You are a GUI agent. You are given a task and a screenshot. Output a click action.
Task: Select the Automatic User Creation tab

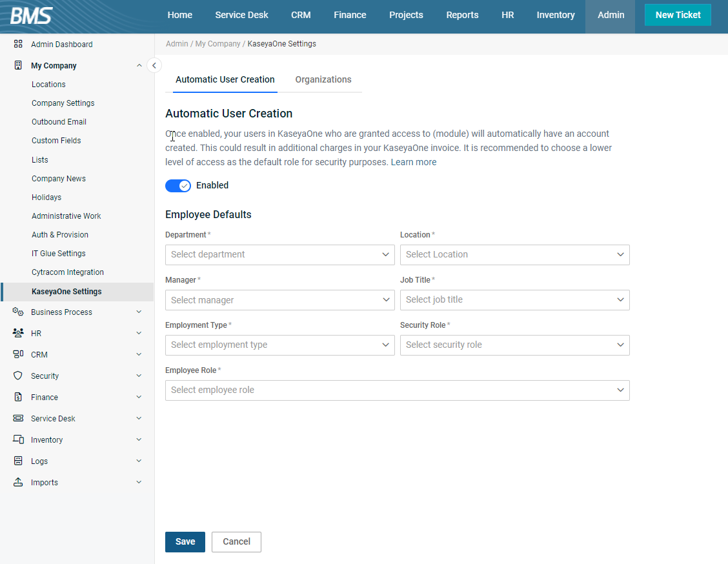coord(225,79)
